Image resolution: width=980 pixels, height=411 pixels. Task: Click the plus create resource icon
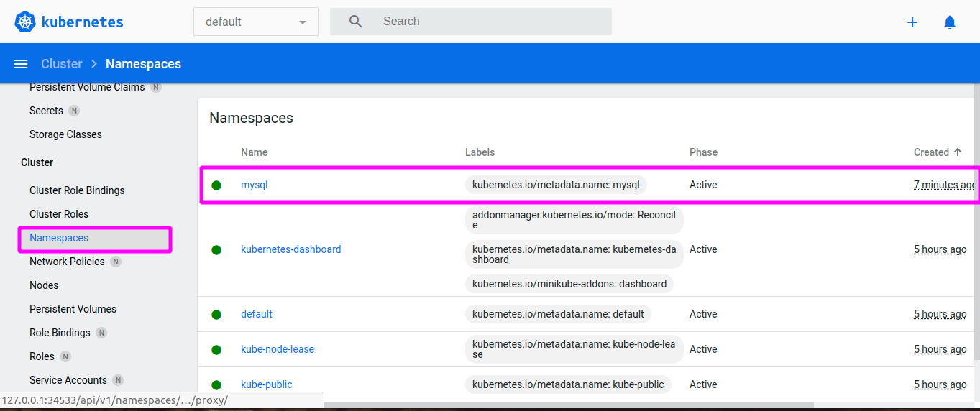[912, 22]
